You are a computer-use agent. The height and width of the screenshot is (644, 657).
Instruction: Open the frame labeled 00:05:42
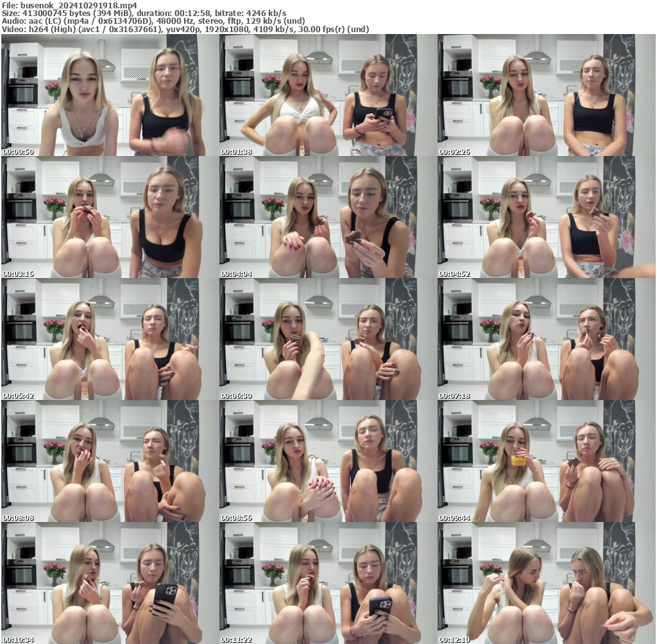coord(109,340)
